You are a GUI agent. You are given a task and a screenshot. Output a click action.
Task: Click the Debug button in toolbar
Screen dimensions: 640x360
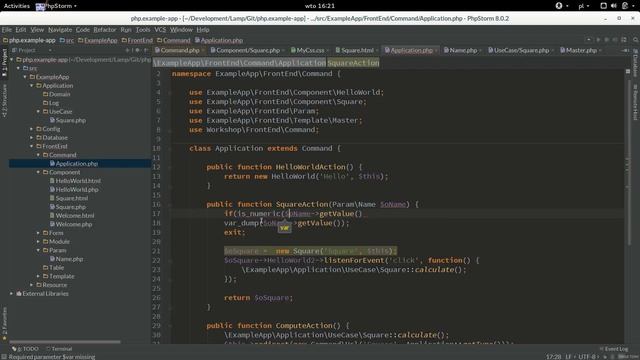pos(607,40)
